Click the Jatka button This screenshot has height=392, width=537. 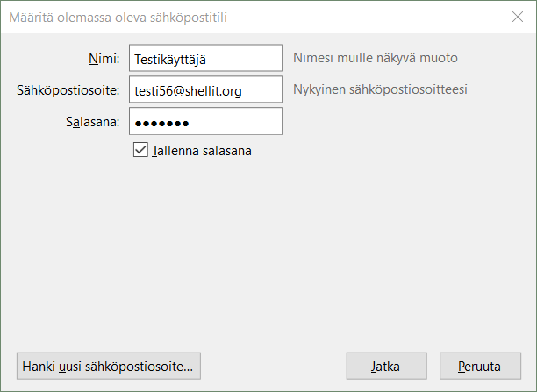coord(386,366)
